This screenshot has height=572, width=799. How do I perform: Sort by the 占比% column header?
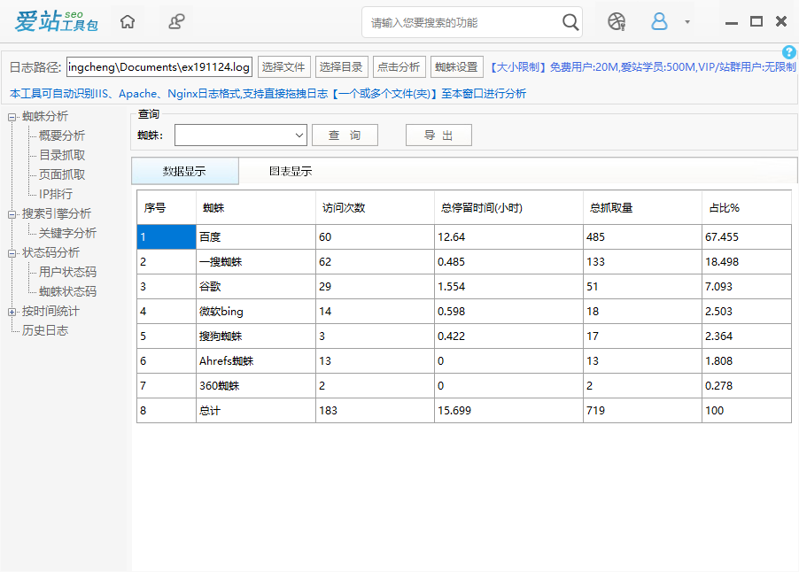[747, 208]
